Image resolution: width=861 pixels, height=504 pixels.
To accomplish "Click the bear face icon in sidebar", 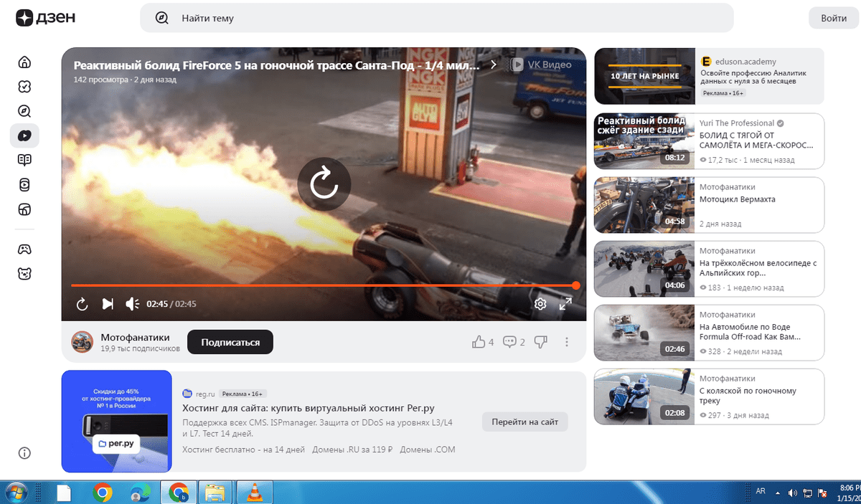I will (x=24, y=273).
